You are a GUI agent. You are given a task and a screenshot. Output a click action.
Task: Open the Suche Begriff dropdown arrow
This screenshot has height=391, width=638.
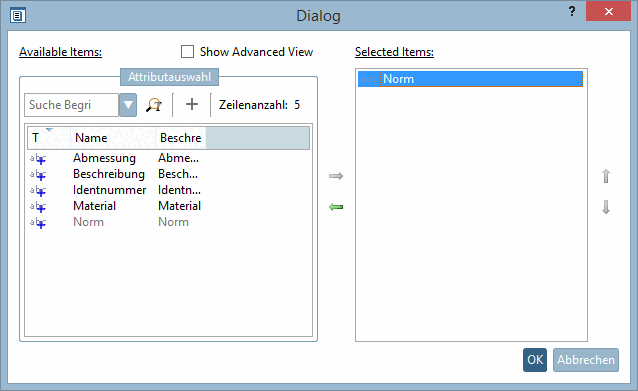[x=128, y=105]
